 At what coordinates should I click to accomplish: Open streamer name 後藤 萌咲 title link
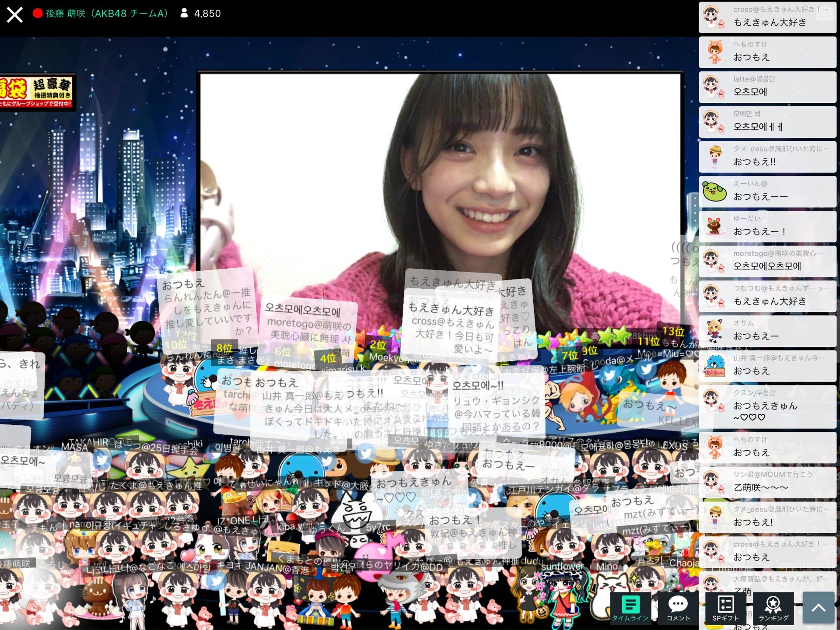(107, 14)
